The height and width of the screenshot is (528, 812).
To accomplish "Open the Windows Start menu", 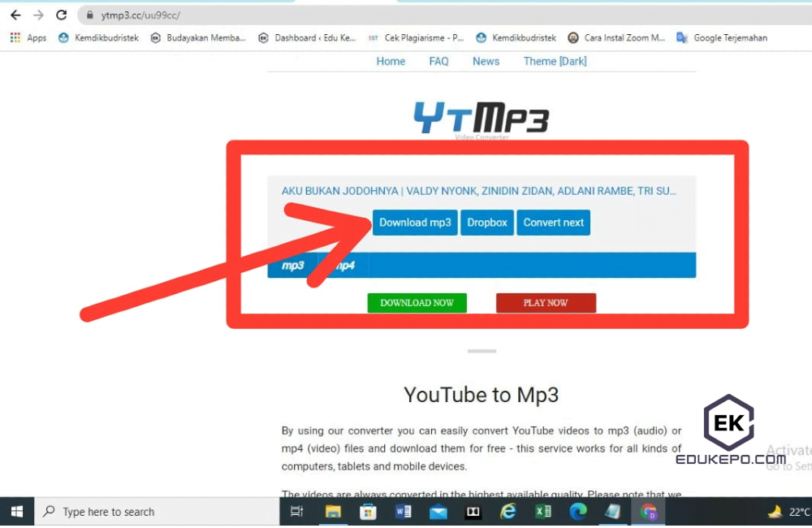I will tap(16, 512).
